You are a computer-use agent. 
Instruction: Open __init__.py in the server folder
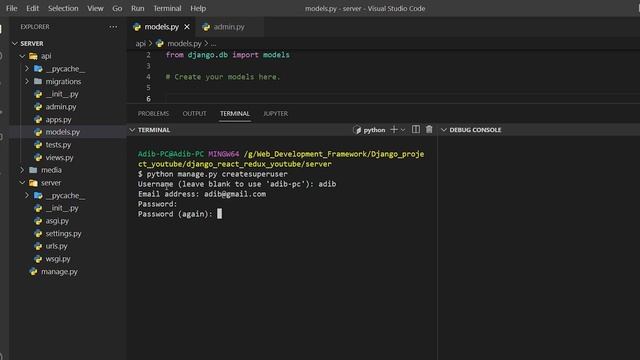pyautogui.click(x=62, y=208)
